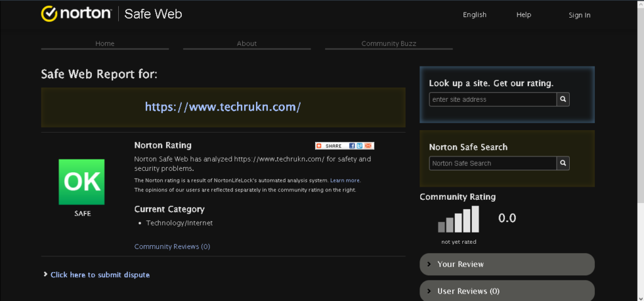Open the Help menu item
This screenshot has width=644, height=301.
point(524,15)
